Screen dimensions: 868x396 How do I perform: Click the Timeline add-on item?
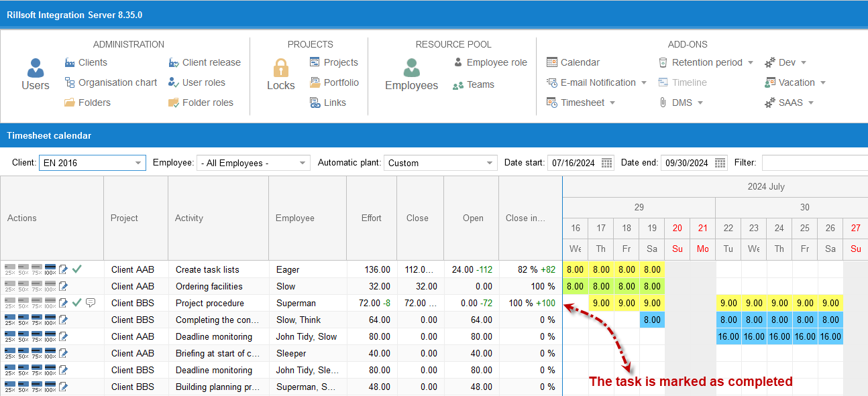click(x=682, y=82)
